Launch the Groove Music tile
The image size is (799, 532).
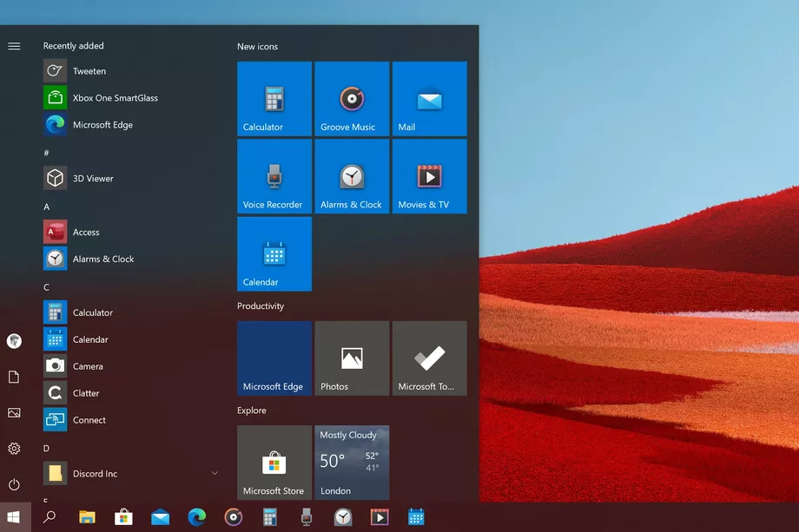pyautogui.click(x=352, y=98)
